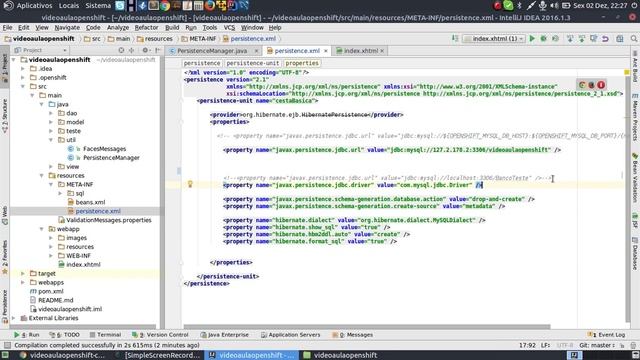Open Version Control tool window
Screen dimensions: 640x360
pyautogui.click(x=160, y=335)
